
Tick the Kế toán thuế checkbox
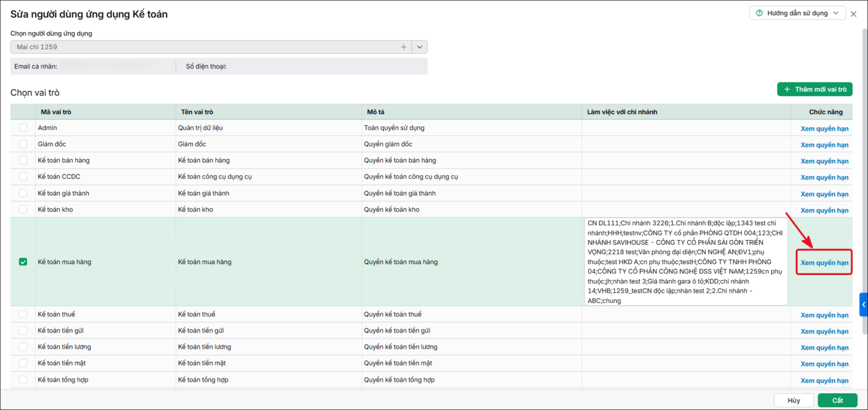[23, 315]
